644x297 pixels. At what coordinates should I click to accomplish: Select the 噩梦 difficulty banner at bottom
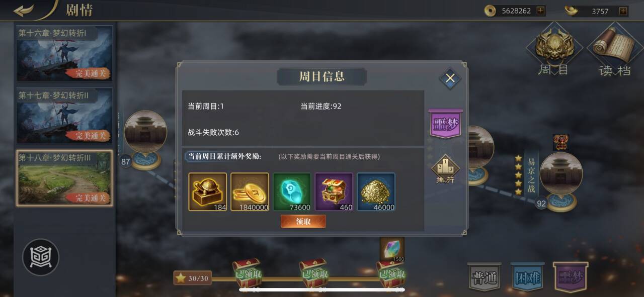click(x=570, y=277)
